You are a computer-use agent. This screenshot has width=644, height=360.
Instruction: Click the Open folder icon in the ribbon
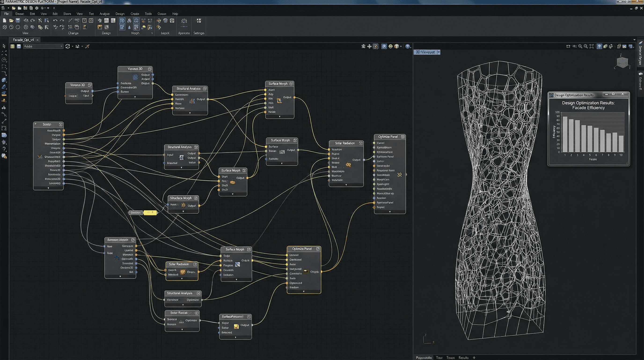pyautogui.click(x=11, y=21)
